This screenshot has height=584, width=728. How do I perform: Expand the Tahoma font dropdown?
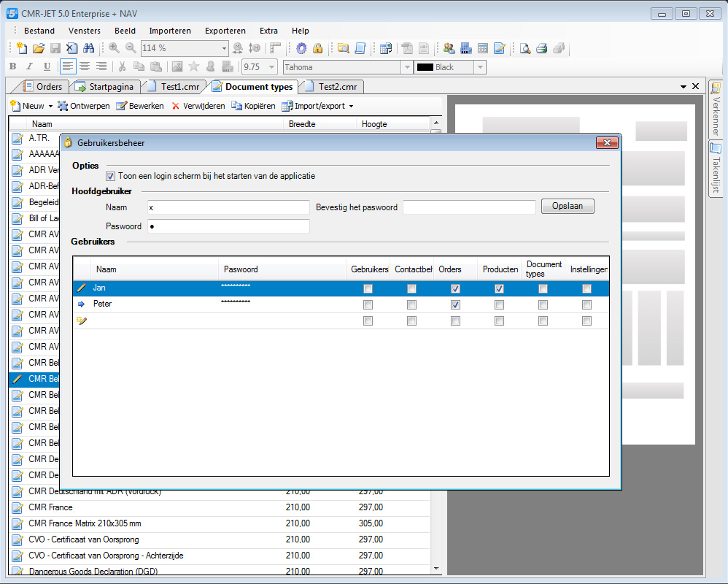click(407, 67)
